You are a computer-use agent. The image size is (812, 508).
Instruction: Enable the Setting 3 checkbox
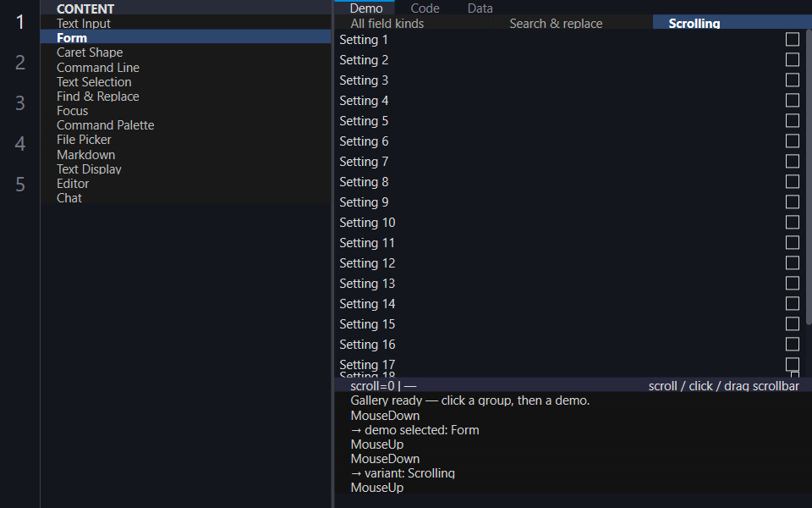[793, 80]
